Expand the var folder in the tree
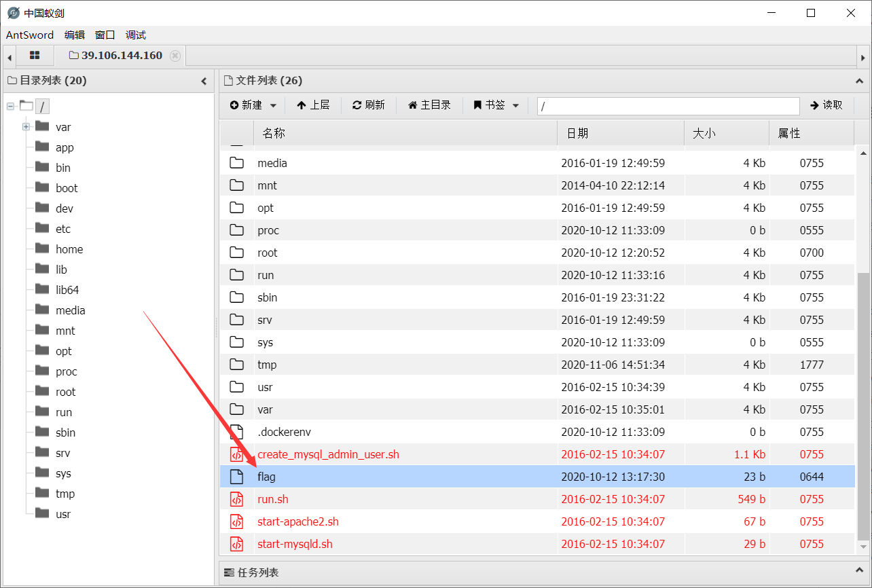The height and width of the screenshot is (588, 872). point(26,127)
